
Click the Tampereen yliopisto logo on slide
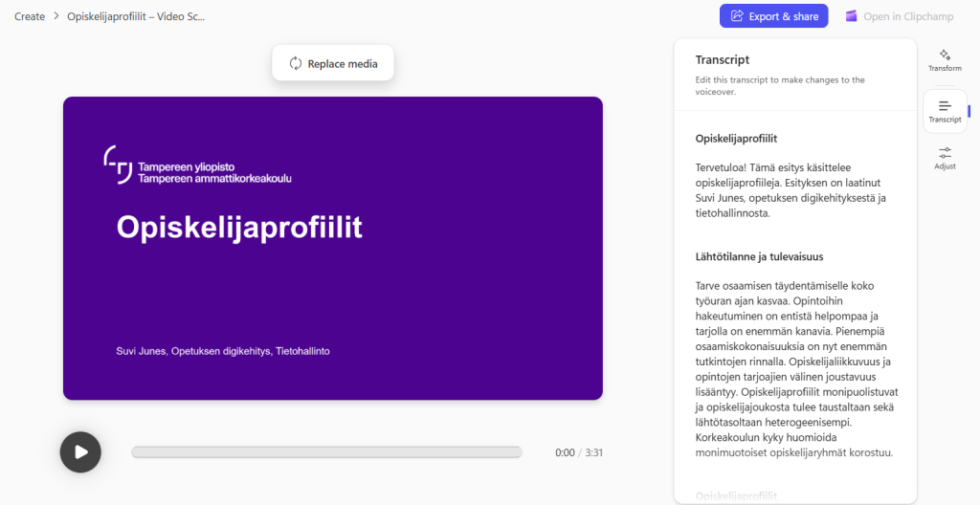point(197,165)
